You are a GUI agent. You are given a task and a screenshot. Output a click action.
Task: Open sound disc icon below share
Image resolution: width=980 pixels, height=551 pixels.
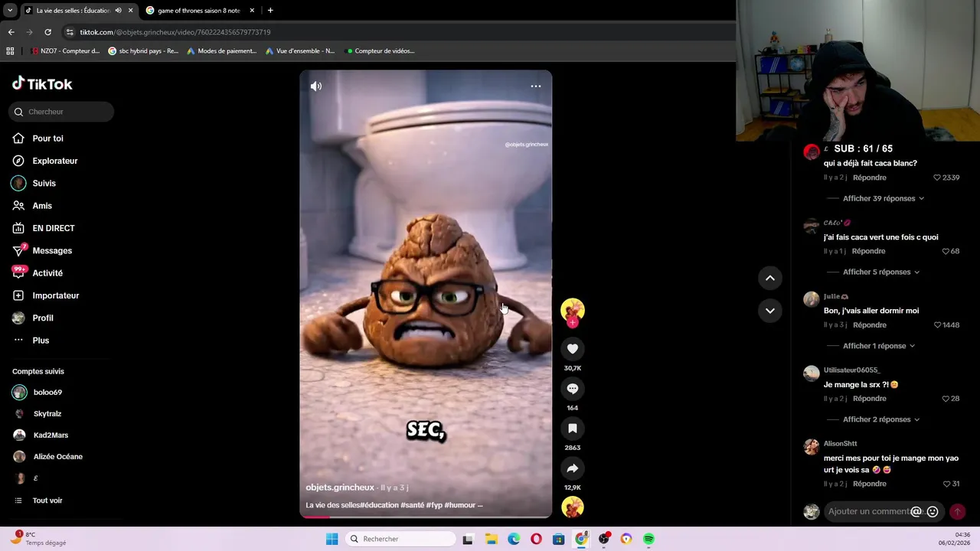click(x=573, y=507)
